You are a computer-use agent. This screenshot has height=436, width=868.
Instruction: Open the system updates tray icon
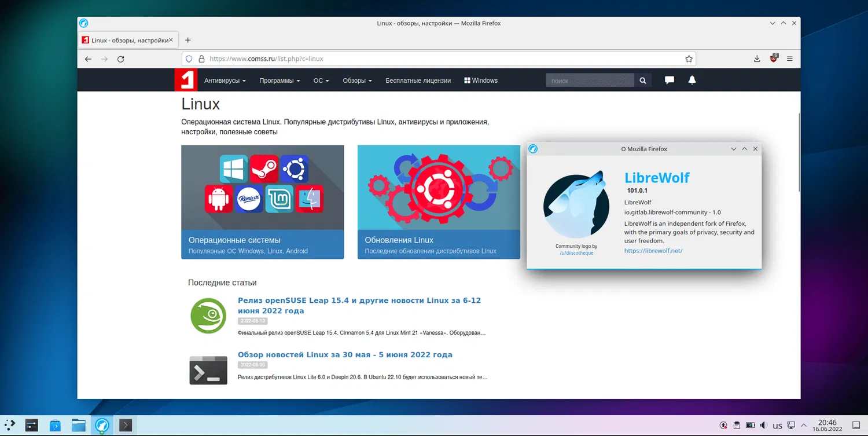pos(723,426)
